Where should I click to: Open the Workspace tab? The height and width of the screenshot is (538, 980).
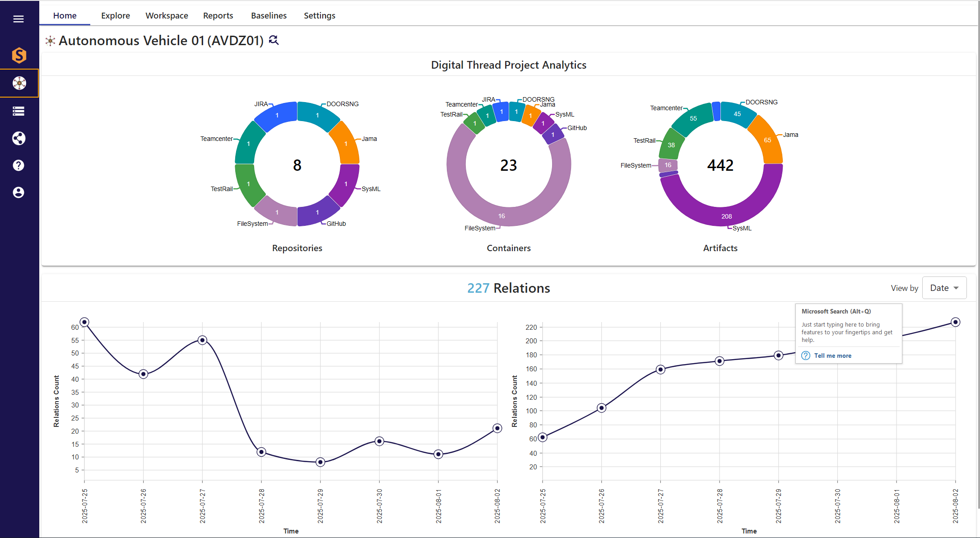coord(167,15)
